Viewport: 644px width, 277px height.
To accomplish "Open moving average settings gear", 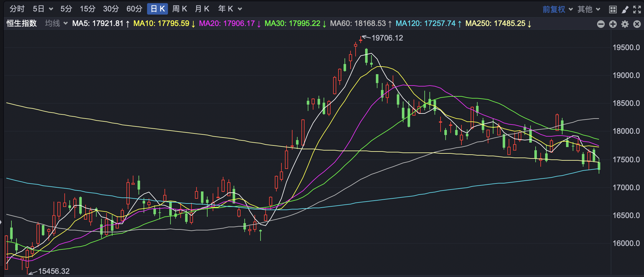I will [x=625, y=24].
